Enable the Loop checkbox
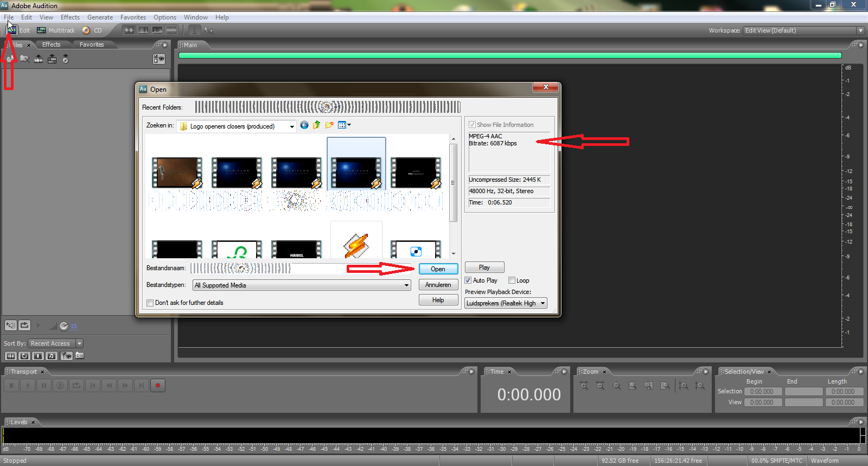 click(x=512, y=280)
